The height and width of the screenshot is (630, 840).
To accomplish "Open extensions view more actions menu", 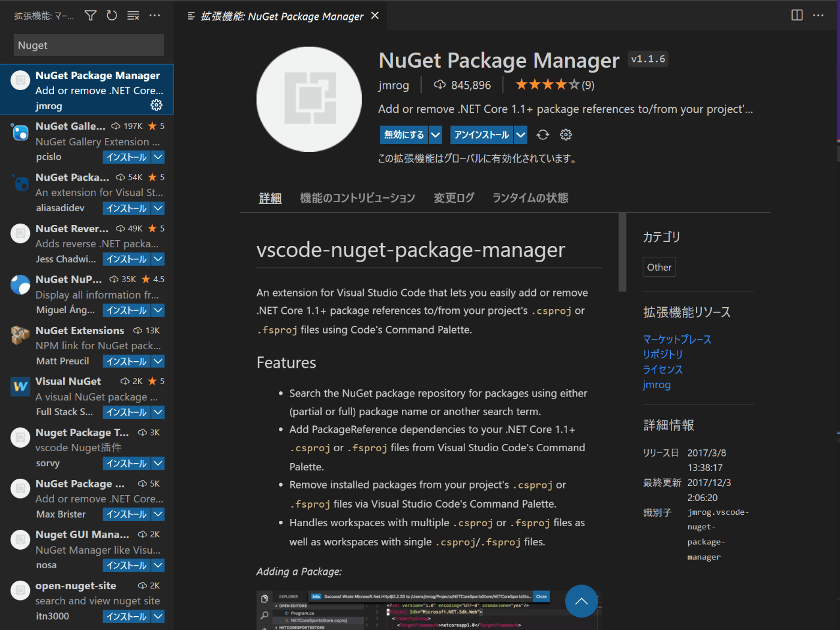I will 155,16.
